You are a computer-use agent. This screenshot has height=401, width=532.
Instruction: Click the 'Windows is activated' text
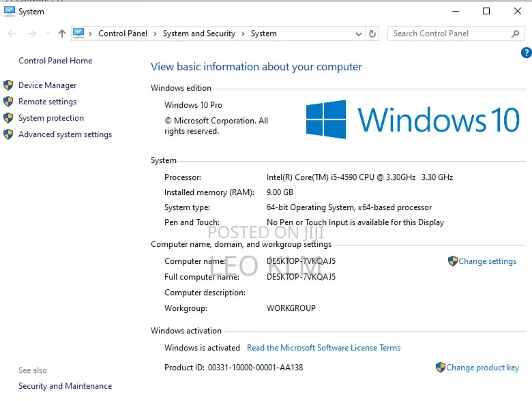coord(202,348)
